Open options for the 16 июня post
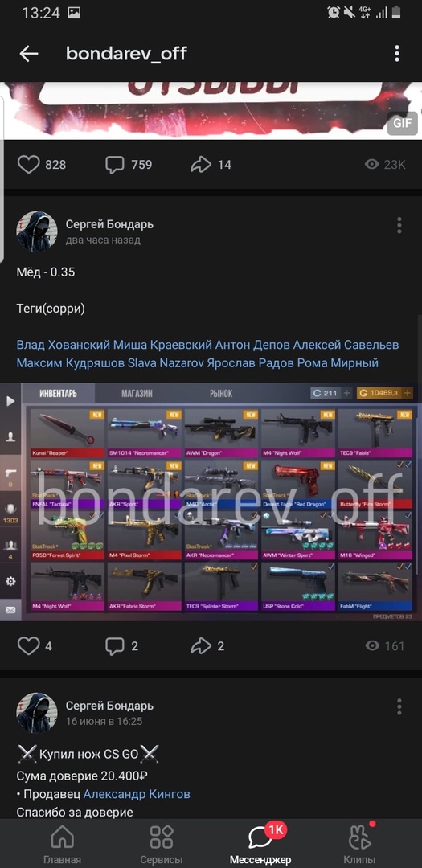Screen dimensions: 422x868 click(x=399, y=706)
